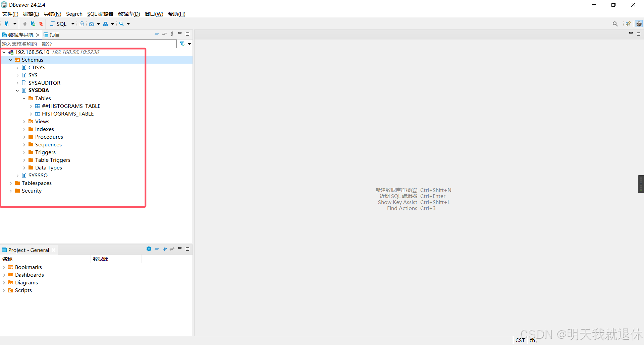This screenshot has width=644, height=345.
Task: Click the dashboard gauge icon in toolbar
Action: pos(92,24)
